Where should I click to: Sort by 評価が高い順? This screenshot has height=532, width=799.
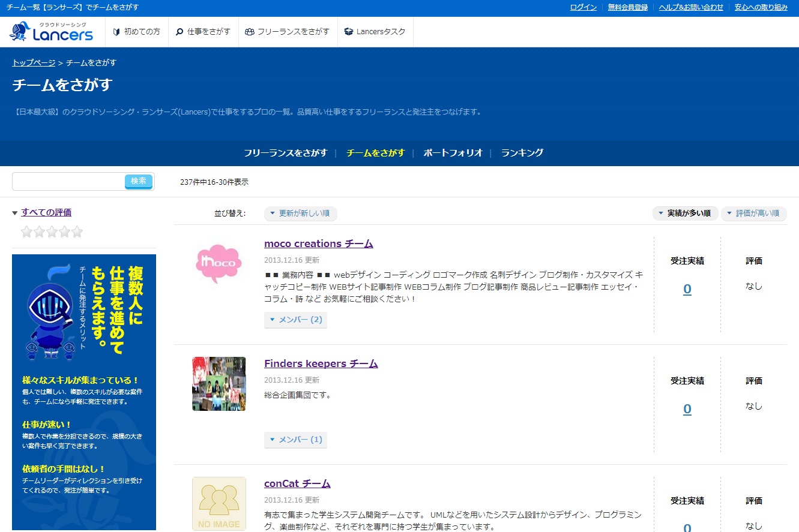point(754,214)
